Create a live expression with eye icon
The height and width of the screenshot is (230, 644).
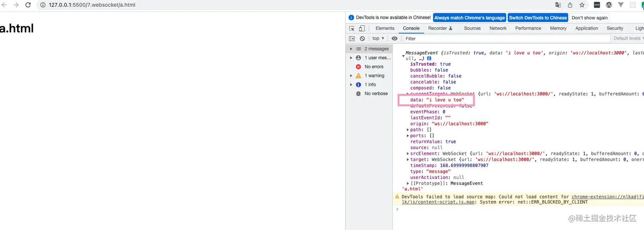click(x=394, y=38)
